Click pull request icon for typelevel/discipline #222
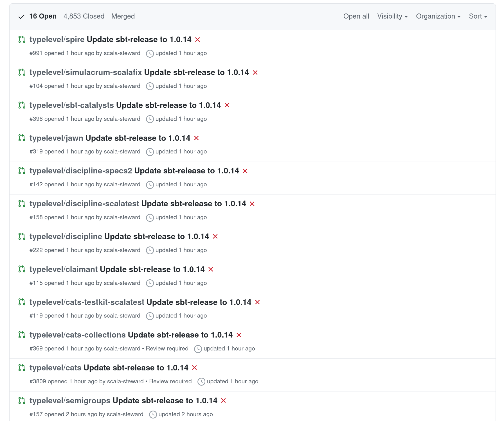 coord(22,236)
